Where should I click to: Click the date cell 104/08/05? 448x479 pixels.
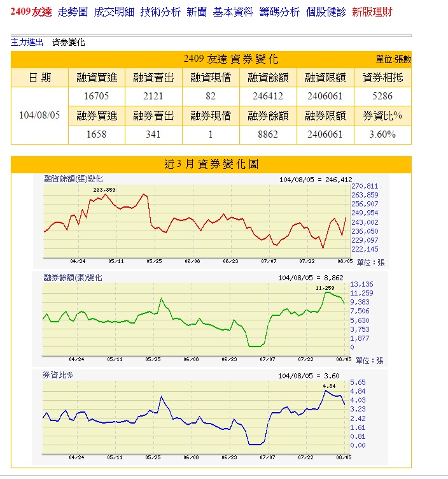point(39,115)
